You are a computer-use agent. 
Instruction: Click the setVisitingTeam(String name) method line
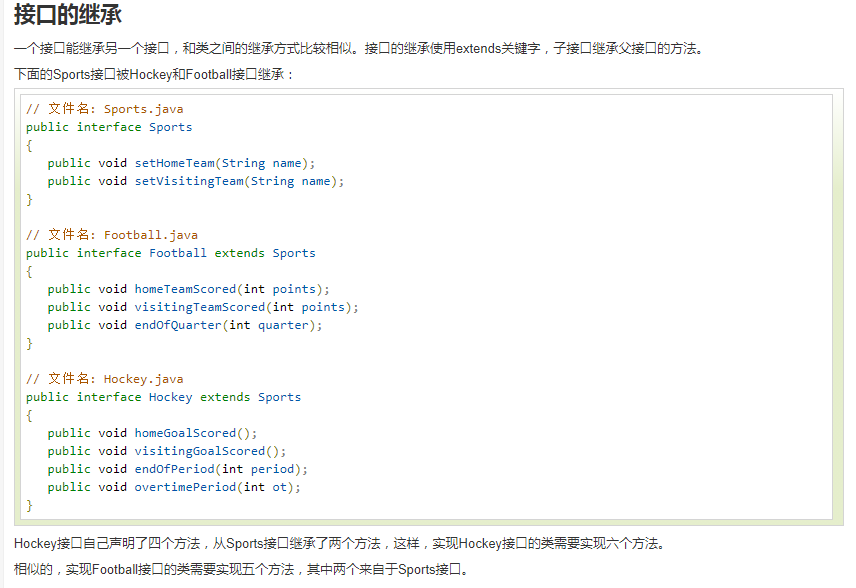click(196, 181)
